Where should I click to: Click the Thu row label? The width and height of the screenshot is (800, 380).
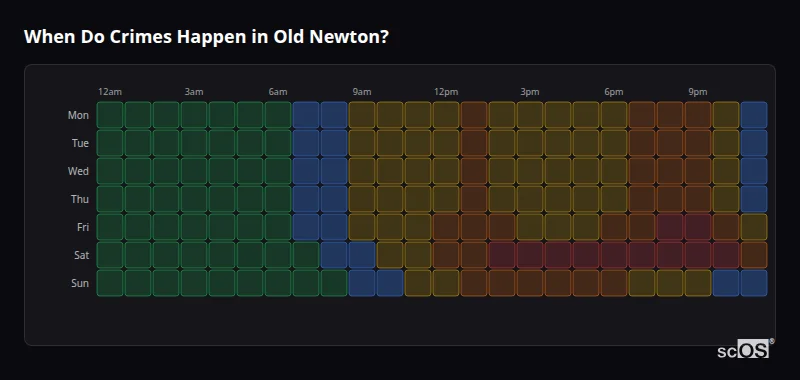pos(80,199)
